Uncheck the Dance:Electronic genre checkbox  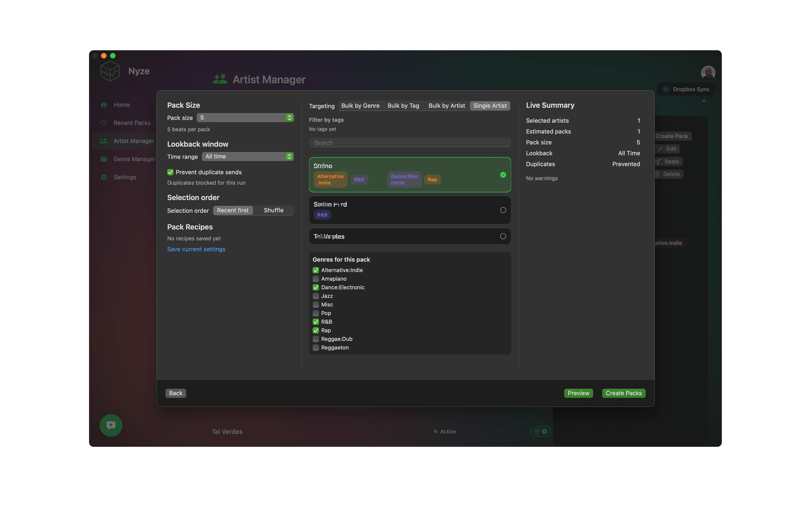(x=316, y=287)
